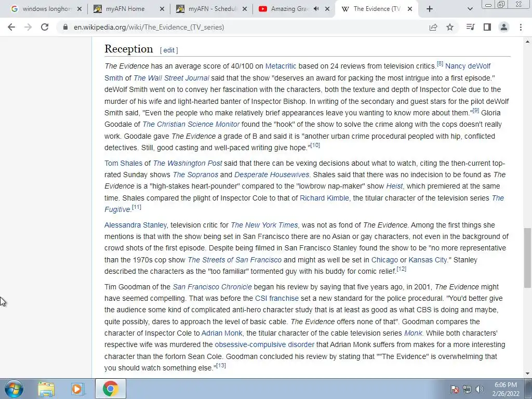This screenshot has width=532, height=399.
Task: Open the Richard Kimble link
Action: pos(324,198)
